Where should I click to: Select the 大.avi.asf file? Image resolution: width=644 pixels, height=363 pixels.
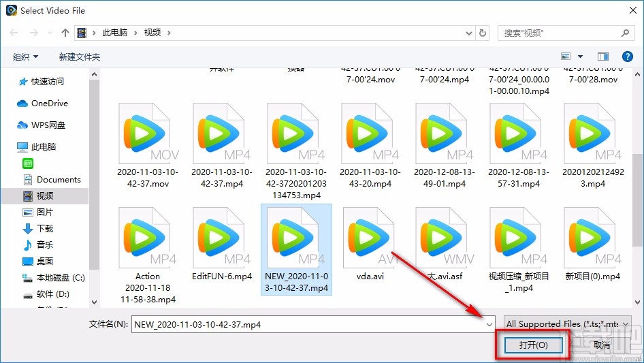445,244
